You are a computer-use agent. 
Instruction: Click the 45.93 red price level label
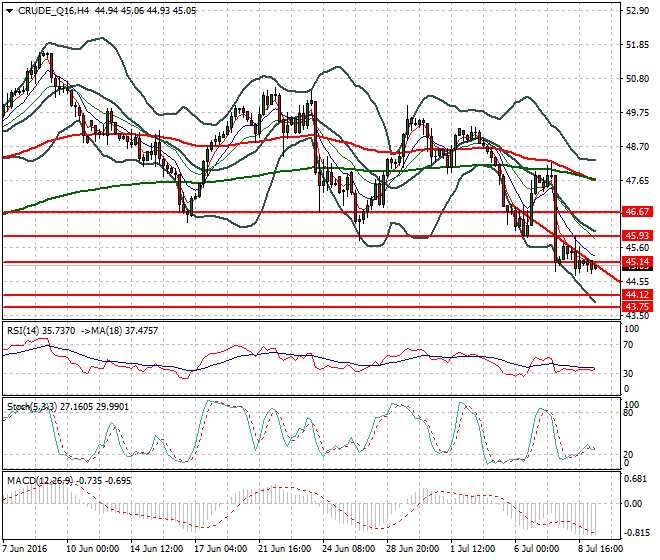click(637, 235)
